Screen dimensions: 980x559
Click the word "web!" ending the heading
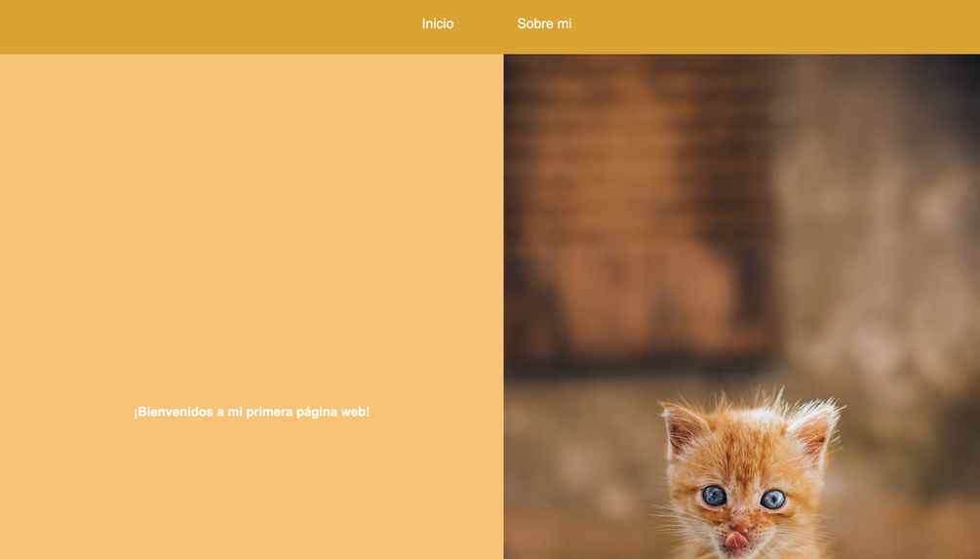(355, 412)
